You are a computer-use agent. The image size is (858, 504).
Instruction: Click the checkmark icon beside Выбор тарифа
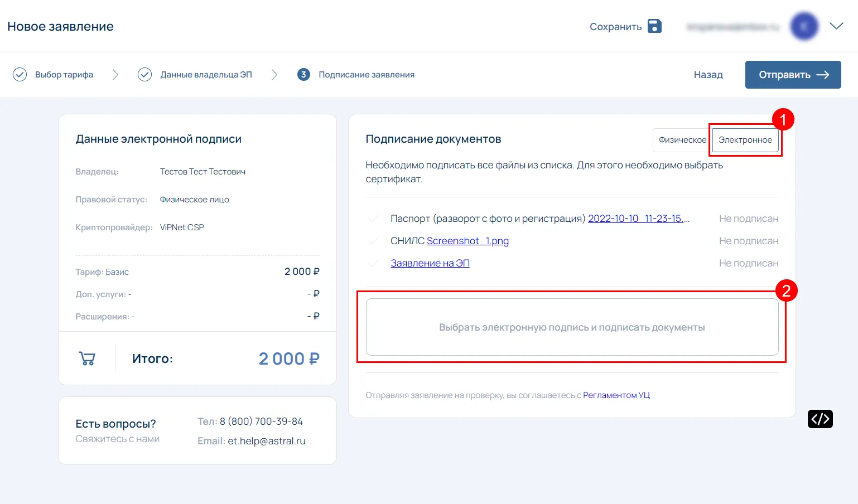20,75
